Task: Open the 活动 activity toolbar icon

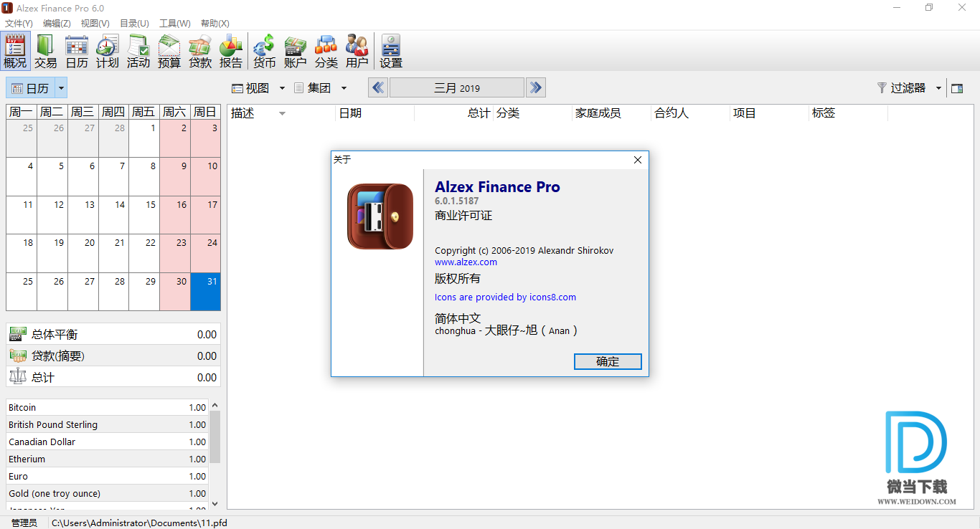Action: point(138,51)
